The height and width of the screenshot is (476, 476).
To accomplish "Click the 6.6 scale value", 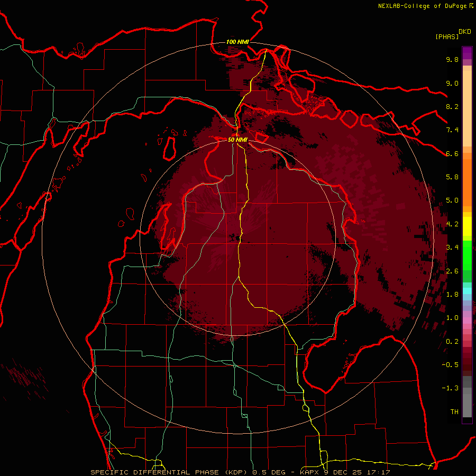I will 452,153.
